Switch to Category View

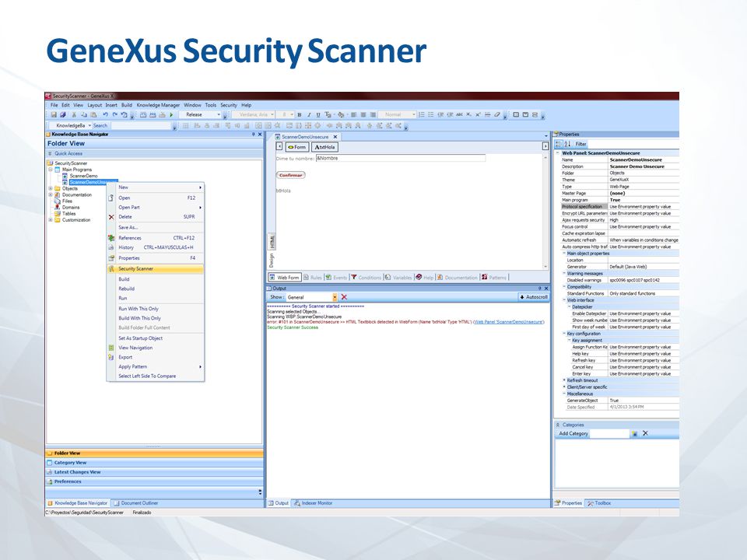coord(154,463)
